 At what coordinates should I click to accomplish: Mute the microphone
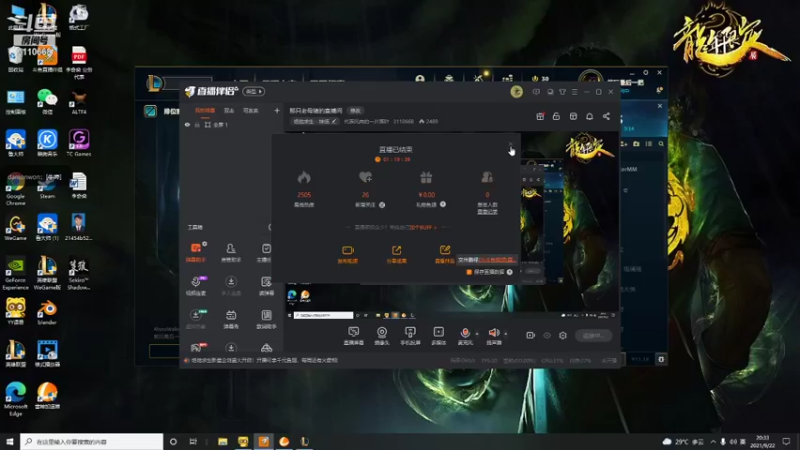pos(465,333)
